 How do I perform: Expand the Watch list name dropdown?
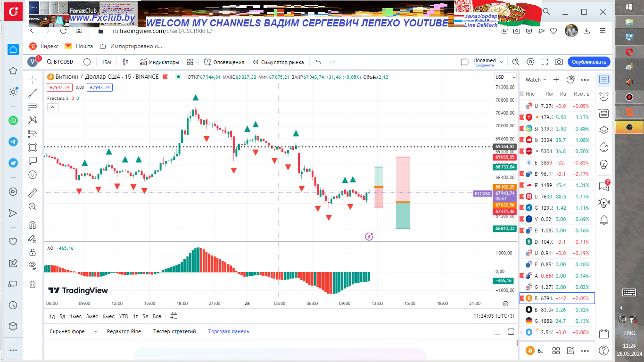click(536, 80)
